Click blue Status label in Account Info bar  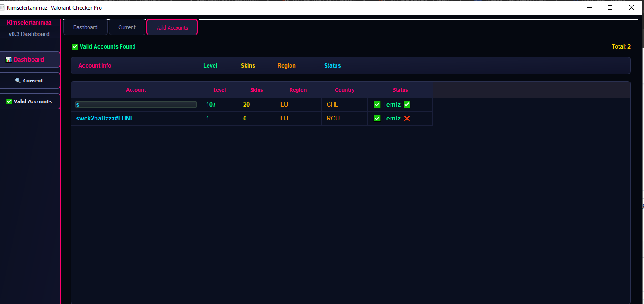click(332, 66)
